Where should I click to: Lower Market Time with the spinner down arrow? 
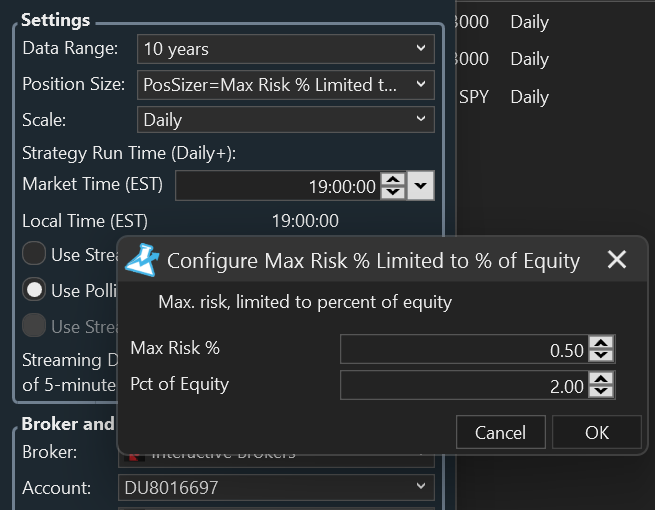tap(393, 192)
